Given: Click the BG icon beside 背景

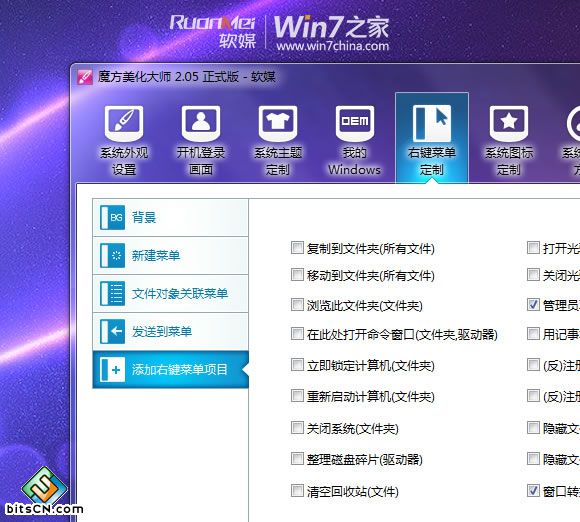Looking at the screenshot, I should coord(112,218).
